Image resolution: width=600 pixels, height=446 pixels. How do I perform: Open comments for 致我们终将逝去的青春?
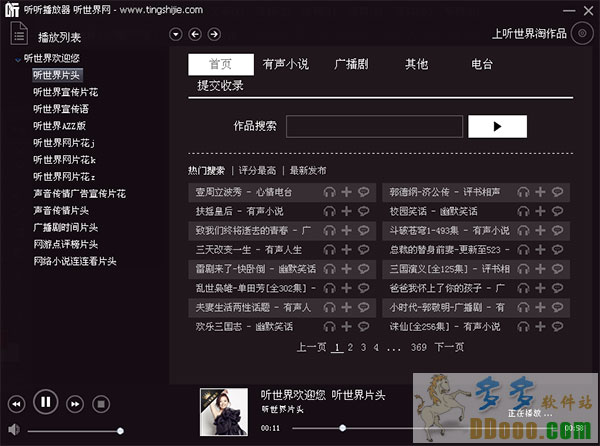point(364,230)
